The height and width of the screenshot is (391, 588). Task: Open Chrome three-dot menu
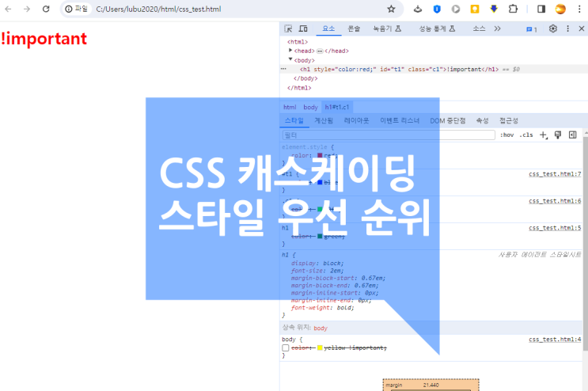pyautogui.click(x=579, y=9)
